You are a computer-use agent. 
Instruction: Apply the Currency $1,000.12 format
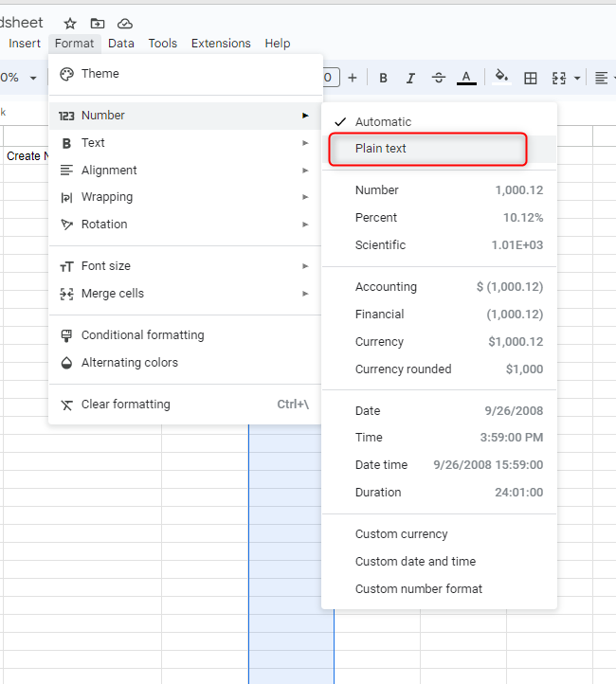coord(440,342)
